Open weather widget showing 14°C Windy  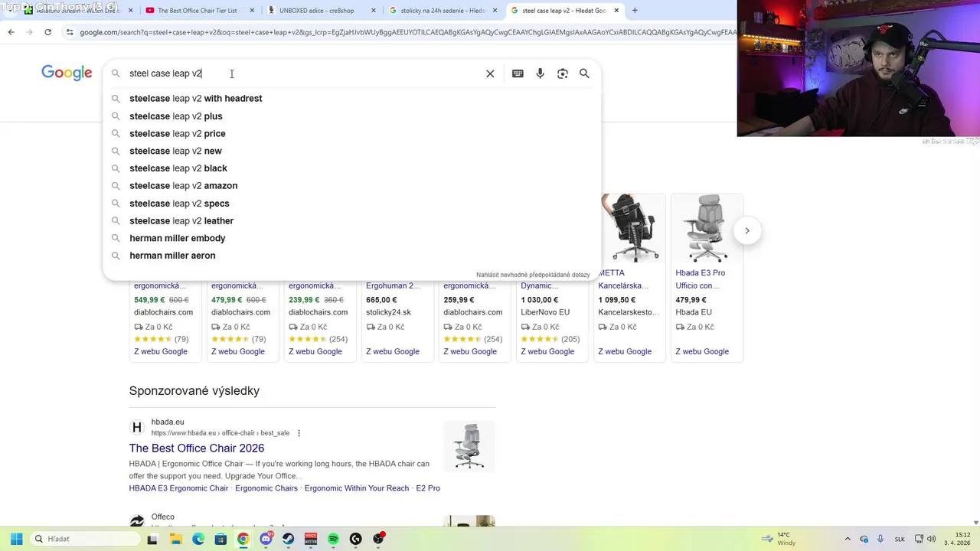(x=777, y=539)
